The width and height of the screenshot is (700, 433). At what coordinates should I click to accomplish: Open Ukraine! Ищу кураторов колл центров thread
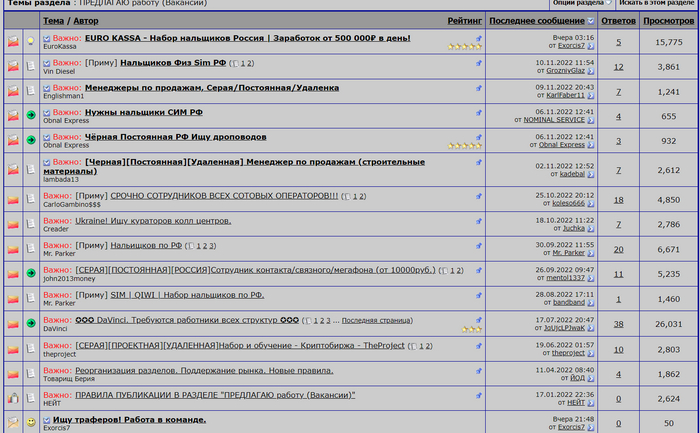coord(153,221)
